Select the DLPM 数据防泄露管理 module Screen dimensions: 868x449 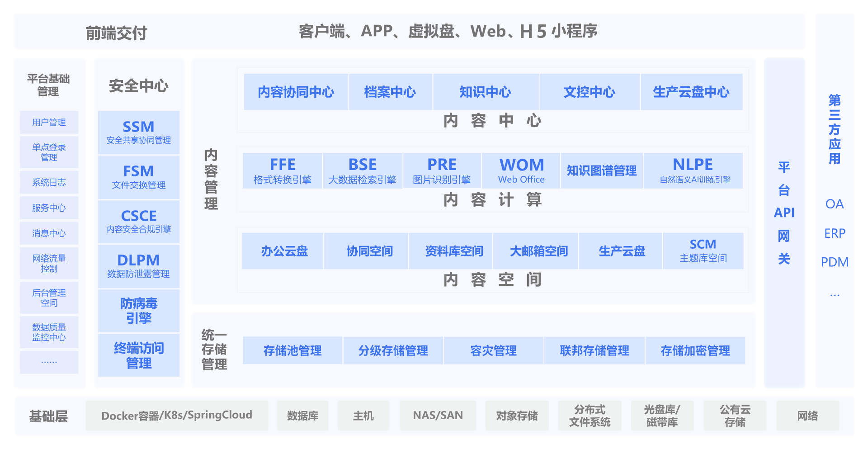pos(138,266)
